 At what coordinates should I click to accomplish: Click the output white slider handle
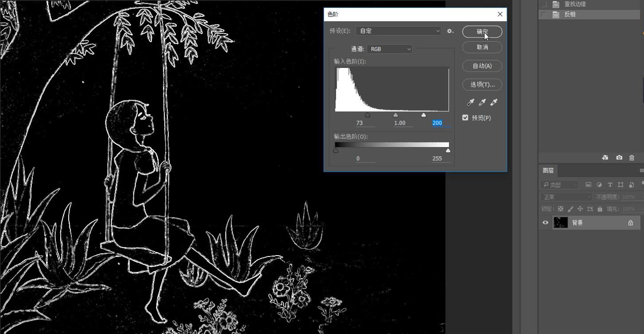pyautogui.click(x=448, y=151)
